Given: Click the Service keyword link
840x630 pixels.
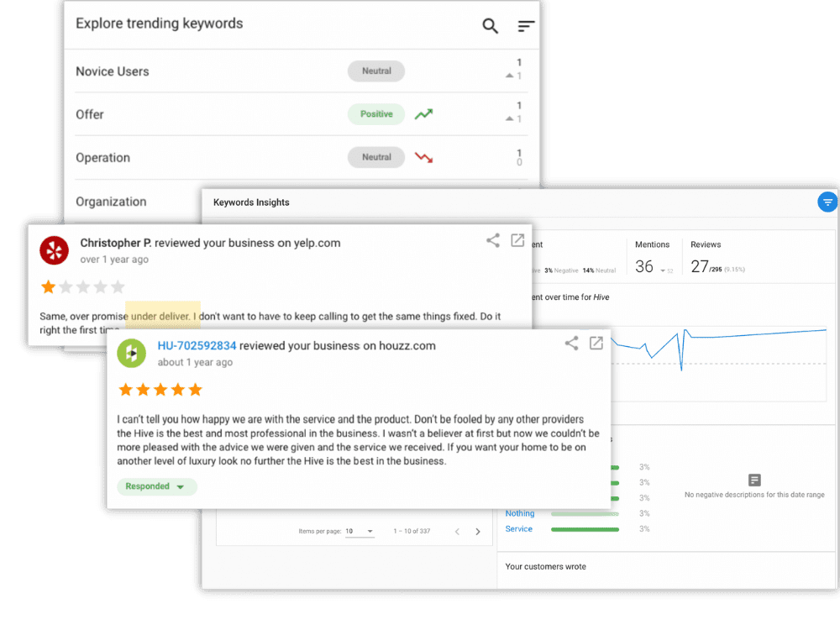Looking at the screenshot, I should pos(518,529).
